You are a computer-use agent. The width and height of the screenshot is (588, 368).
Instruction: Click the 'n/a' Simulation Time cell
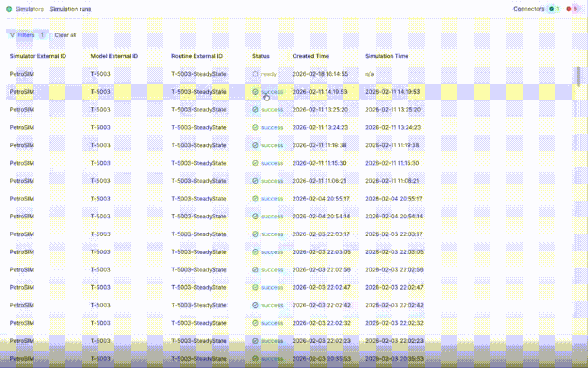click(x=369, y=74)
